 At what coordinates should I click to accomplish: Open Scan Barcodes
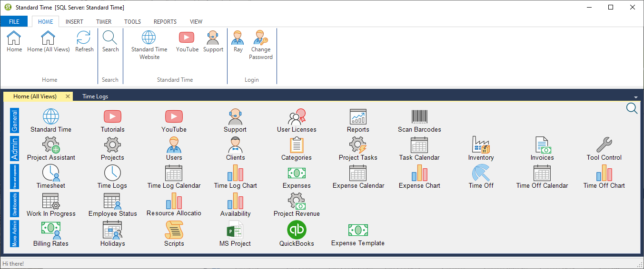(x=419, y=121)
